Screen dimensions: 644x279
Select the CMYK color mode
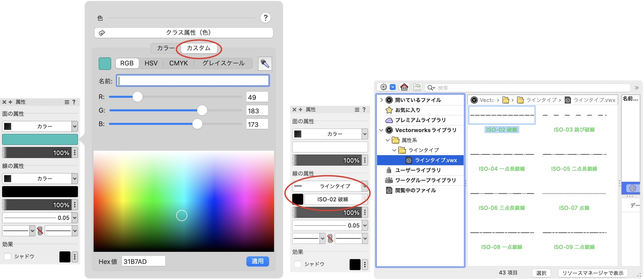point(178,63)
